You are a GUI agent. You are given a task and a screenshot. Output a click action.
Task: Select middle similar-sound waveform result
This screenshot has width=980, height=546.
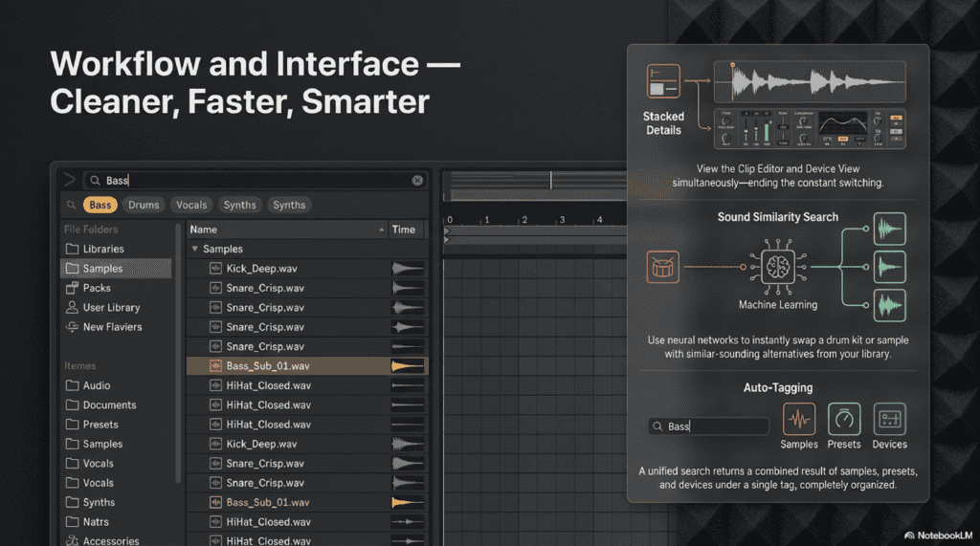tap(889, 267)
